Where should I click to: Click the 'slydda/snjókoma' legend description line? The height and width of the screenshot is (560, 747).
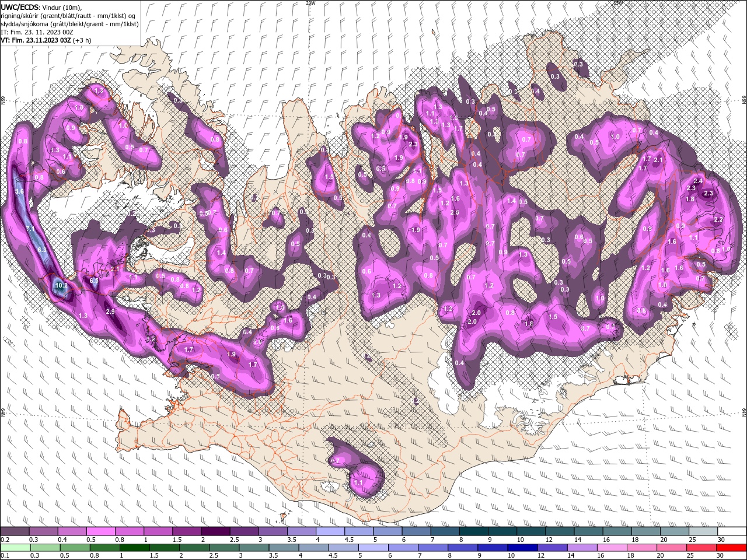pos(69,24)
